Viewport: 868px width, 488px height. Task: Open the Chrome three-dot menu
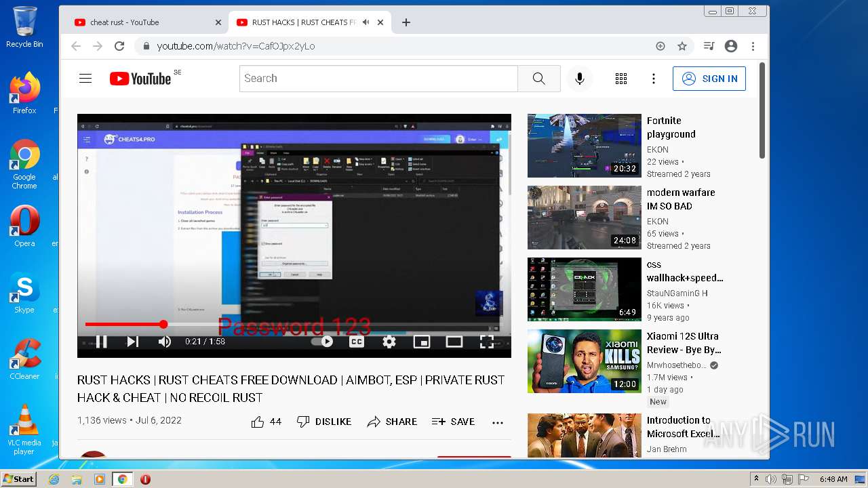coord(753,46)
